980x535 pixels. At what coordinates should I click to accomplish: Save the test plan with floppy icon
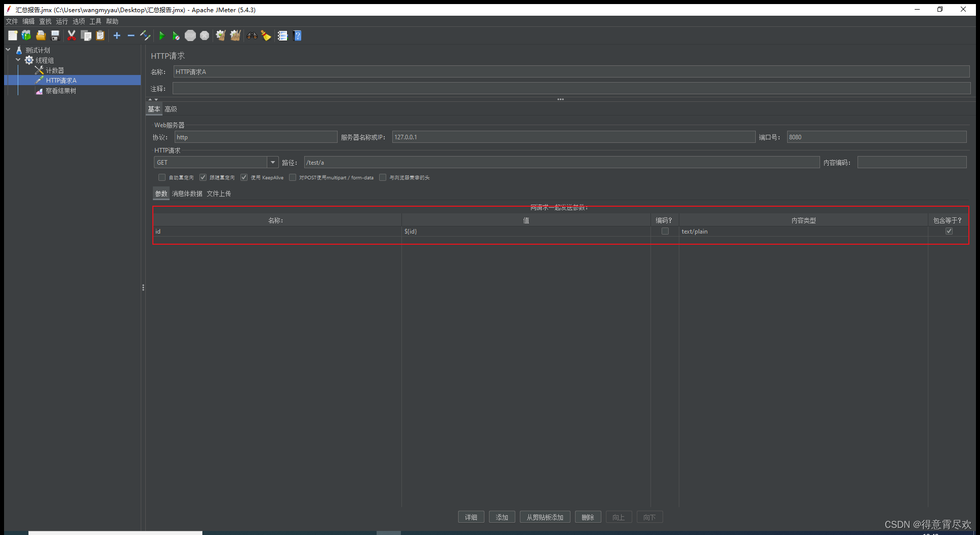click(x=55, y=35)
